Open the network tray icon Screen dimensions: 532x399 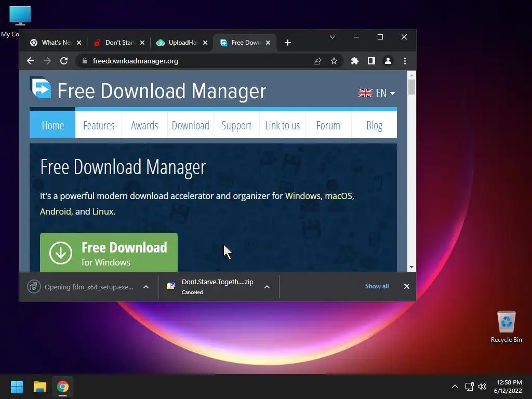click(x=469, y=387)
